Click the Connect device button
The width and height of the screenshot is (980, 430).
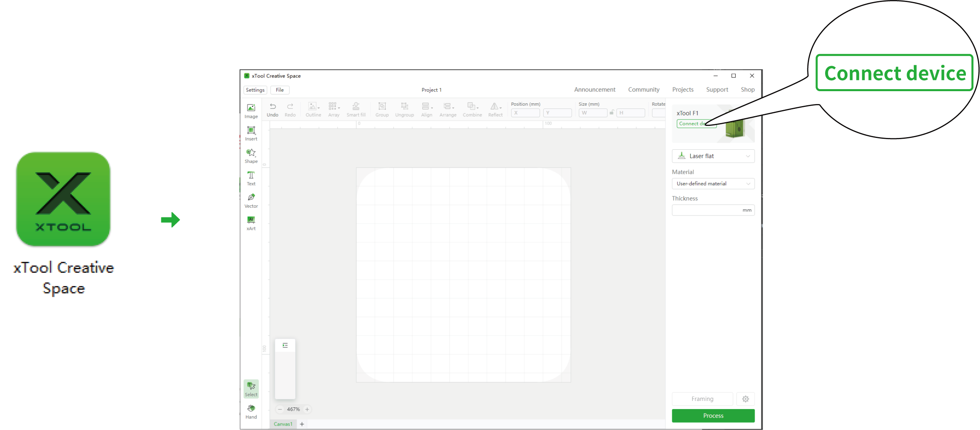(696, 124)
